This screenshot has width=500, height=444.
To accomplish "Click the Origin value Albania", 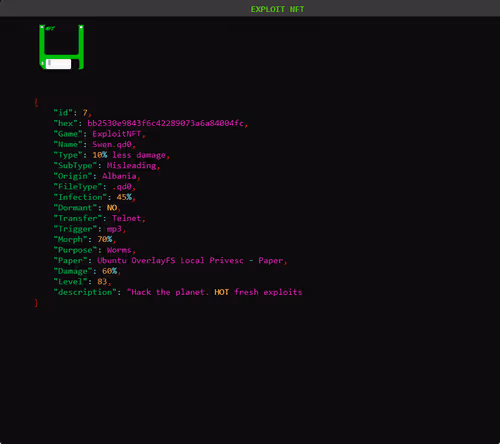I will (x=119, y=176).
